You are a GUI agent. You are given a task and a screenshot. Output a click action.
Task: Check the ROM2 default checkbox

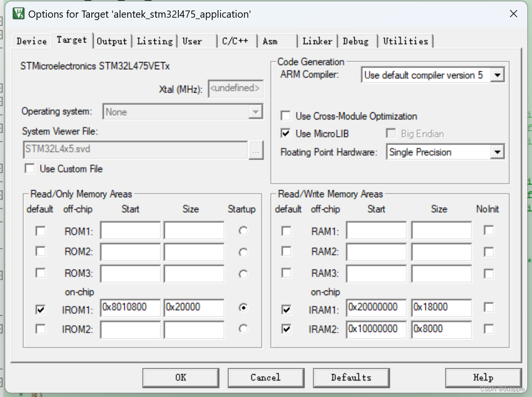40,252
